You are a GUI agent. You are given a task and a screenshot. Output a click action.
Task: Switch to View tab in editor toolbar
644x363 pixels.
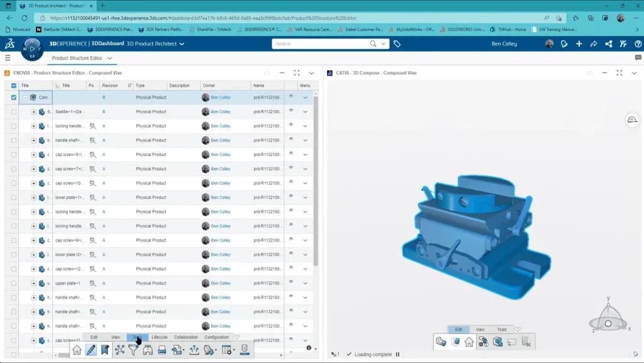click(116, 337)
